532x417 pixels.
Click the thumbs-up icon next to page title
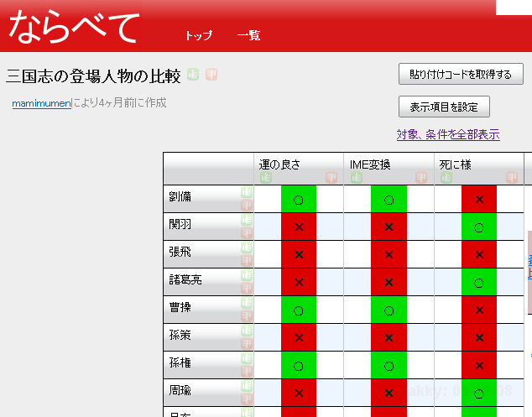[193, 75]
